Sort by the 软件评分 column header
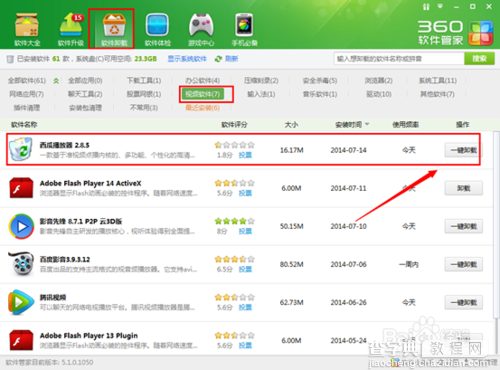500x370 pixels. click(234, 125)
